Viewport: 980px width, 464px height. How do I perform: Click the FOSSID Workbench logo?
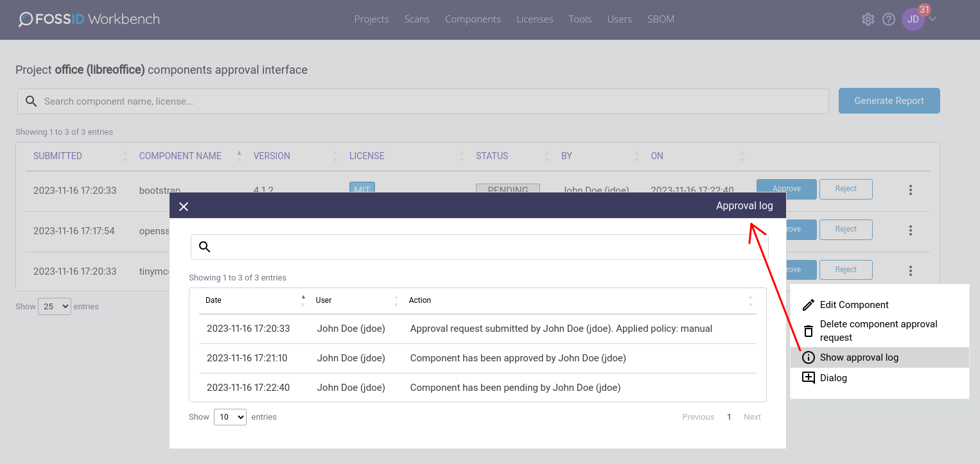pos(89,19)
